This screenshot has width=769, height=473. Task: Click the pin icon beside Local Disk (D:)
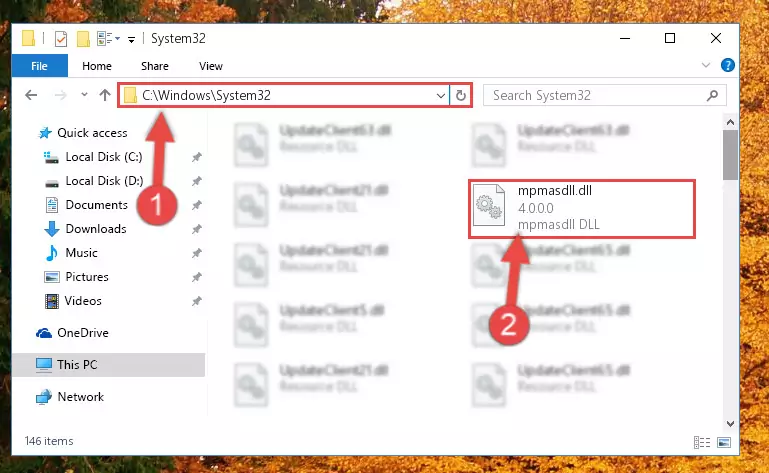click(197, 181)
